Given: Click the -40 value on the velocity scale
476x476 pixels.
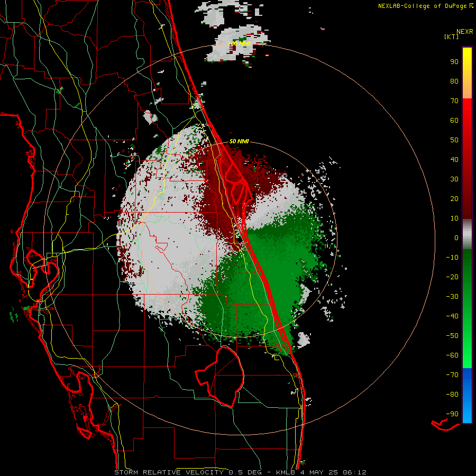Looking at the screenshot, I should tap(452, 316).
